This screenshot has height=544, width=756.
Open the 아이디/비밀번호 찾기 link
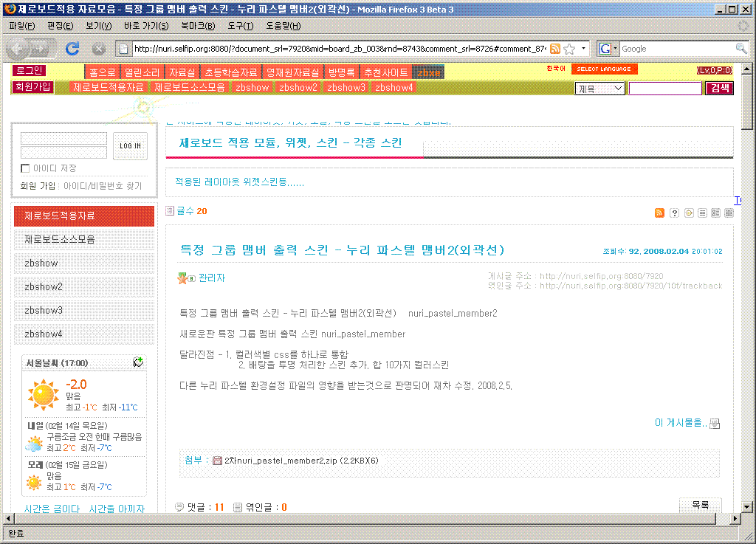tap(103, 186)
